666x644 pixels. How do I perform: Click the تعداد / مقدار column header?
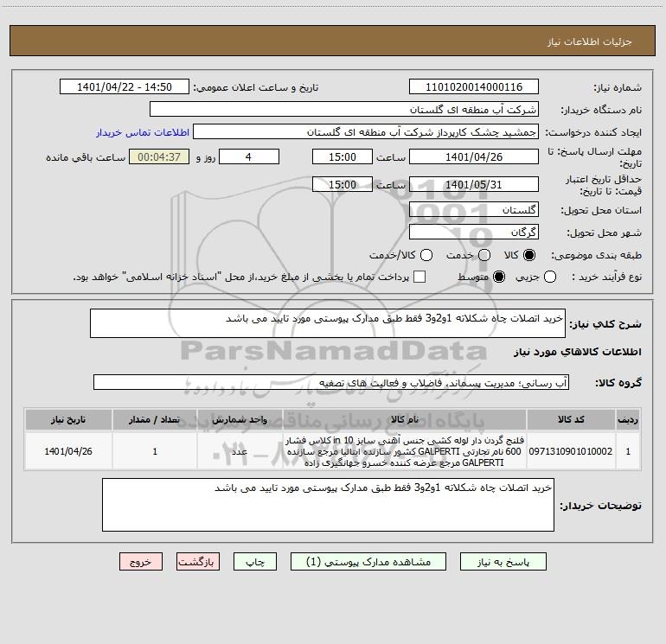click(155, 420)
